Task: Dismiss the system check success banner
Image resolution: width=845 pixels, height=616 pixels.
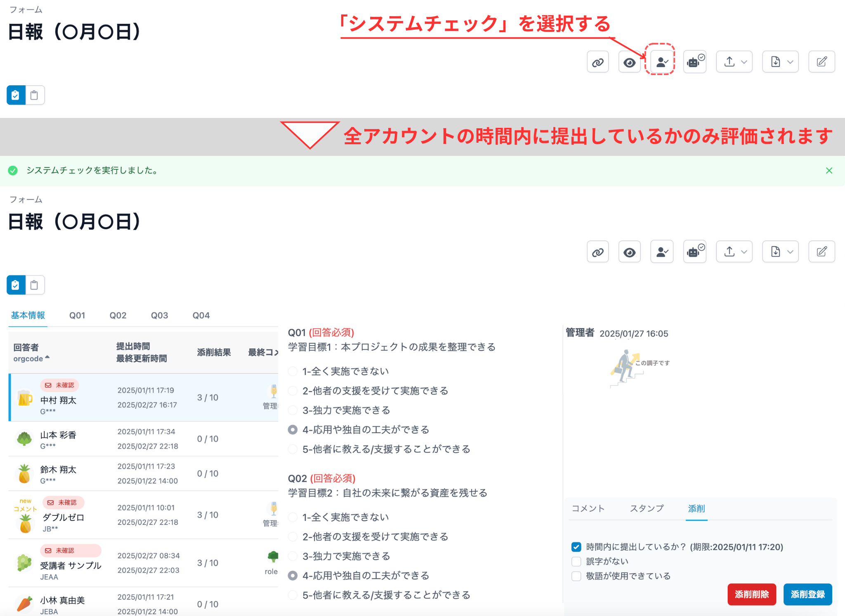Action: pyautogui.click(x=829, y=170)
